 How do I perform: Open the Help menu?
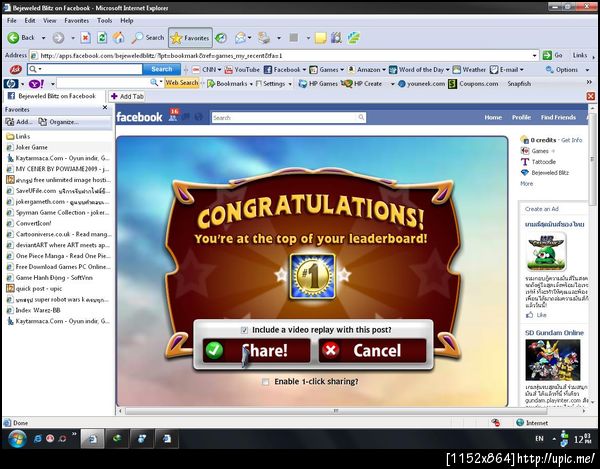click(127, 21)
